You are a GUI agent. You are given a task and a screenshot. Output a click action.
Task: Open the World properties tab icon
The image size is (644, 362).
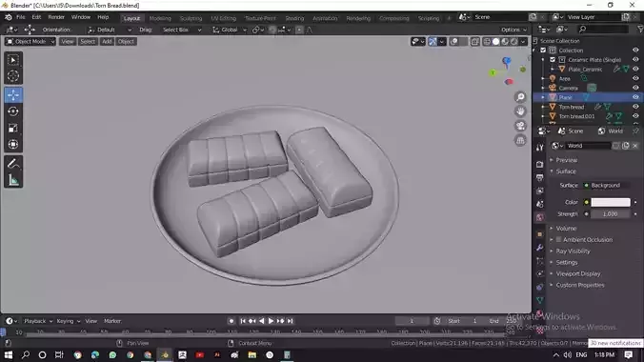[x=539, y=217]
